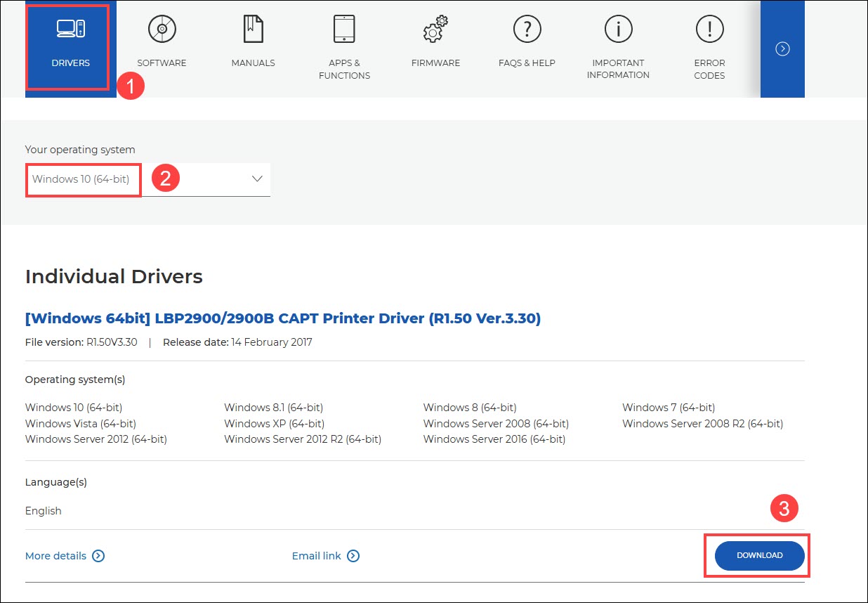Screen dimensions: 868x603
Task: Click the info circle icon
Action: pos(618,29)
